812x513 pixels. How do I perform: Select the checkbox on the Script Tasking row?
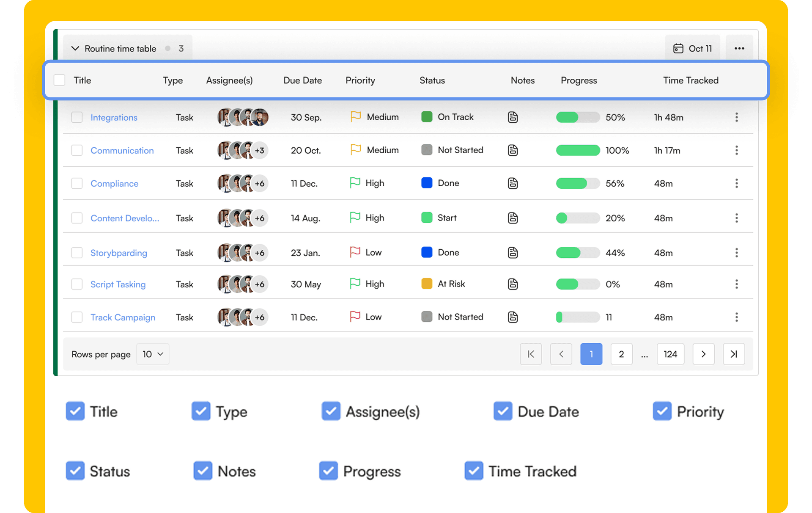click(77, 284)
